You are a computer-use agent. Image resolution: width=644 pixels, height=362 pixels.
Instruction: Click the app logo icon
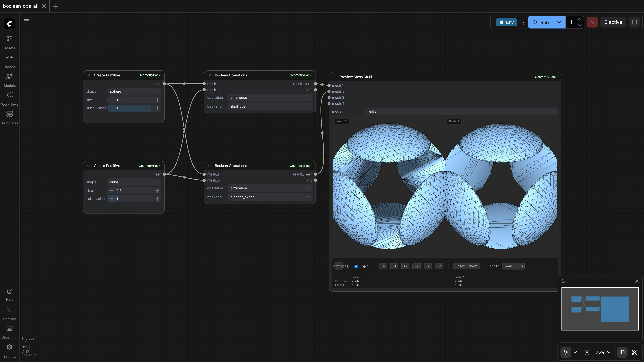[10, 24]
